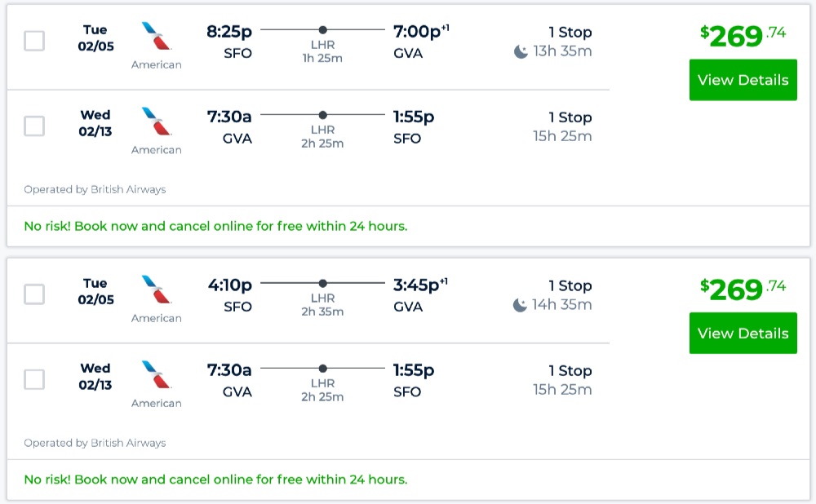Click American logo on first card's 02/13 return
816x504 pixels.
click(157, 122)
